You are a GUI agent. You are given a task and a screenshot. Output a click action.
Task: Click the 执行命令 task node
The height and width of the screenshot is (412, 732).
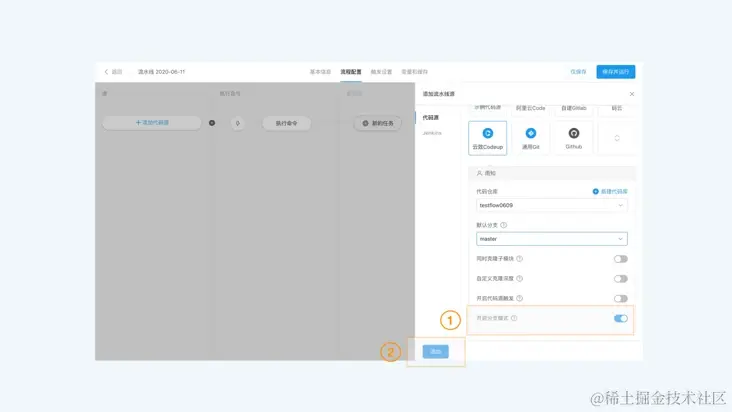pyautogui.click(x=286, y=123)
